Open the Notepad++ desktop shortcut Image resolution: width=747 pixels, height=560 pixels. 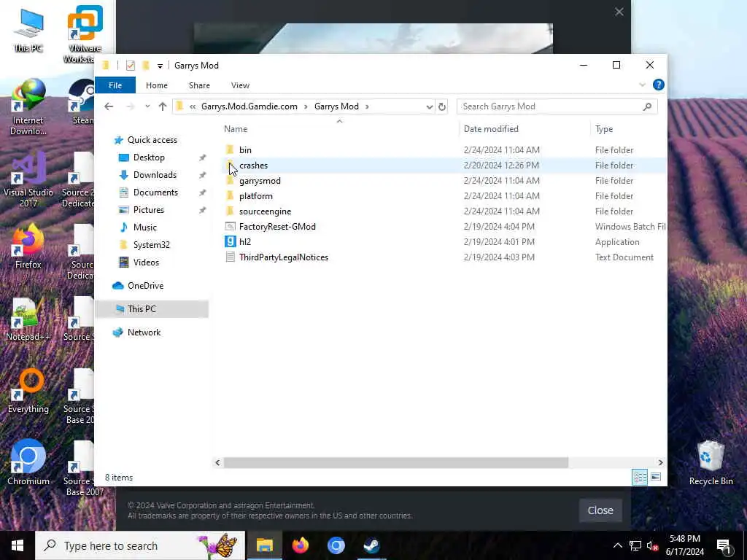[28, 319]
